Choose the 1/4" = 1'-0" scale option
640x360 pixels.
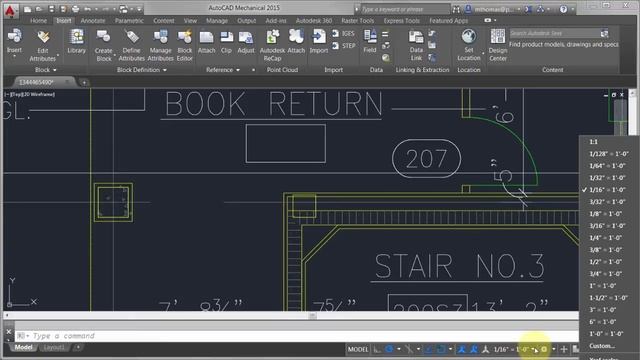607,238
